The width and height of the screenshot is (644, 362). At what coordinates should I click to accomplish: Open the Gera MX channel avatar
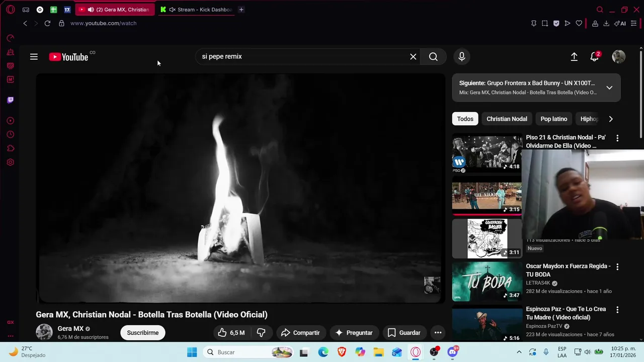[x=44, y=332]
